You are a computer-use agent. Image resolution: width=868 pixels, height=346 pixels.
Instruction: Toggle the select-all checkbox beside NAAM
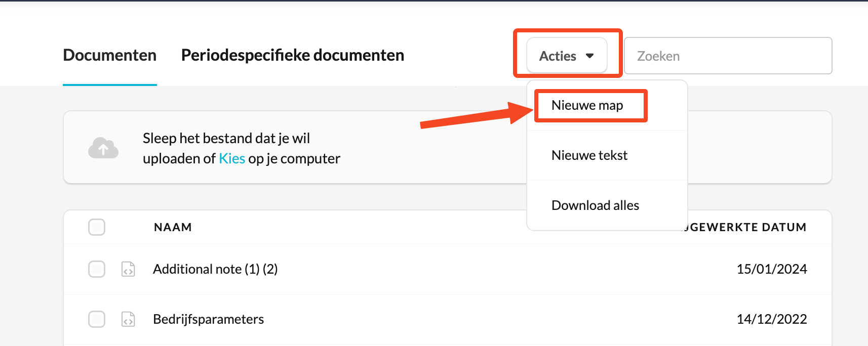[x=97, y=227]
